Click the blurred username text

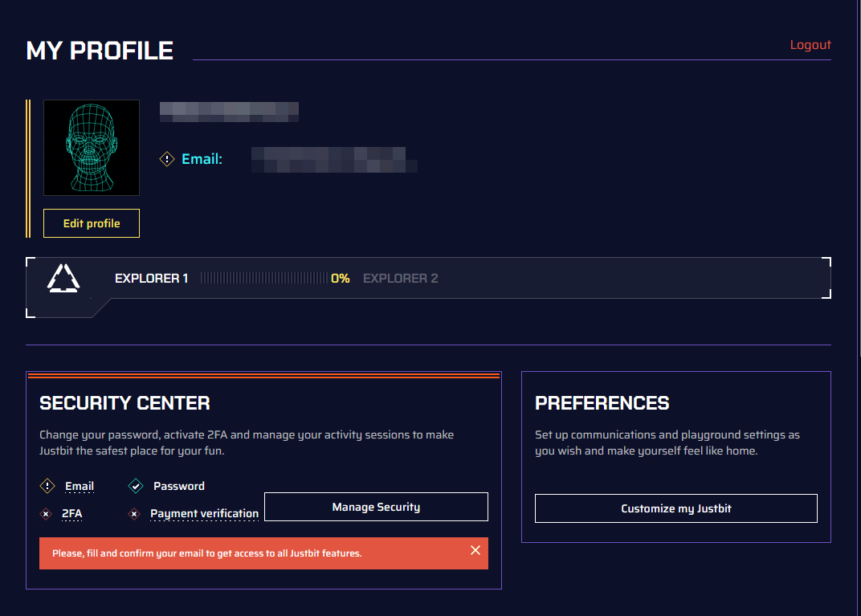click(229, 112)
